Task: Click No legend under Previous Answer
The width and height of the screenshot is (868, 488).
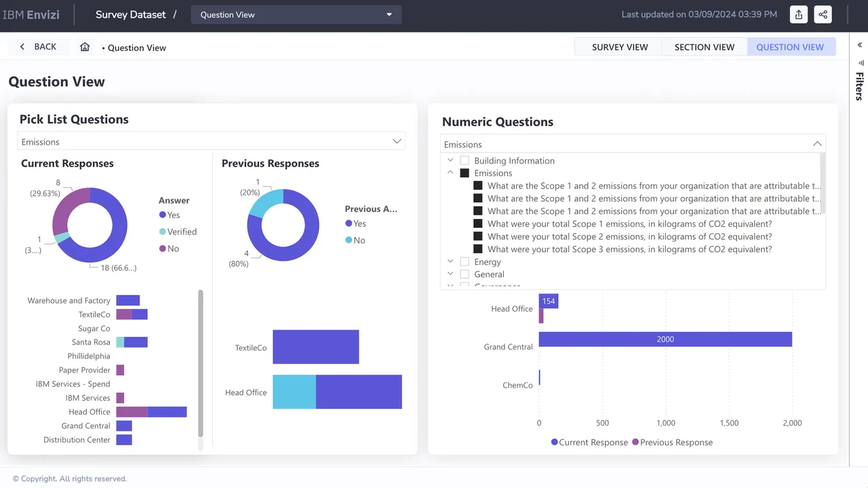Action: click(x=355, y=241)
